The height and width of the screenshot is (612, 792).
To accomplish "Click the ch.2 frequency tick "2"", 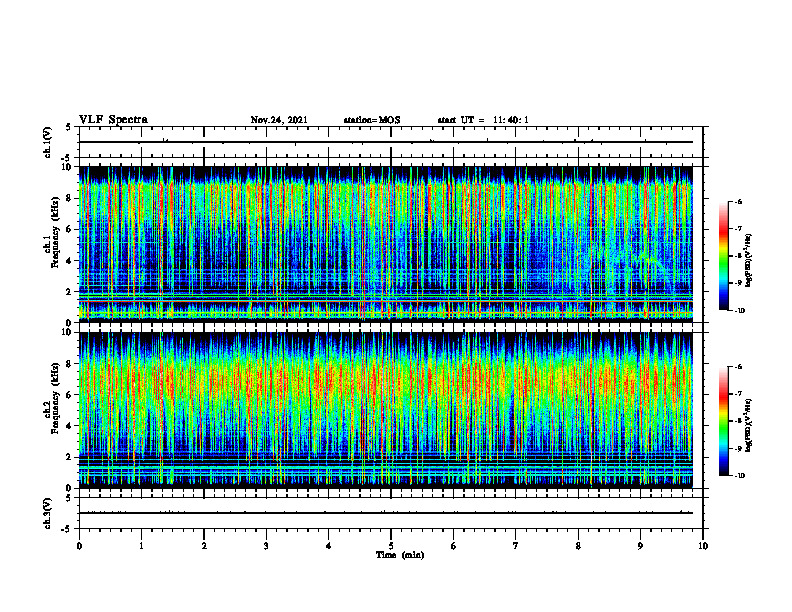I will pyautogui.click(x=70, y=457).
